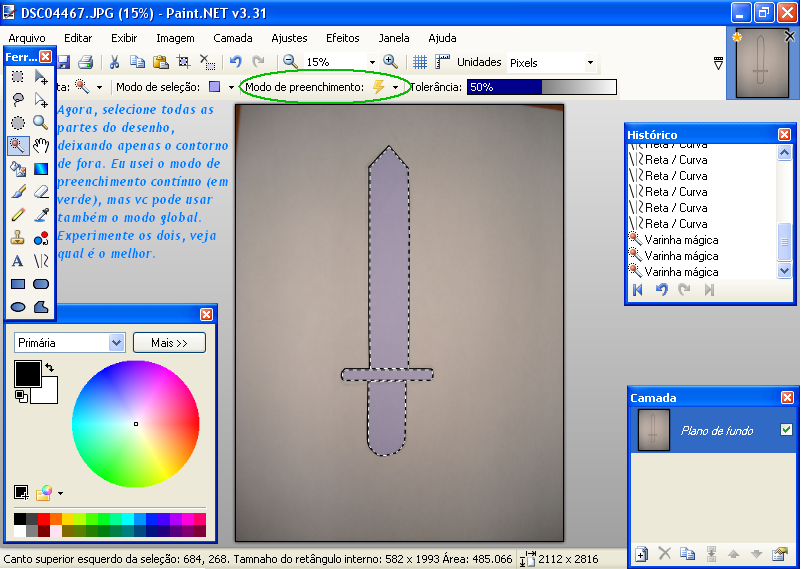Toggle visibility of Plano de fundo layer
801x569 pixels.
coord(785,430)
